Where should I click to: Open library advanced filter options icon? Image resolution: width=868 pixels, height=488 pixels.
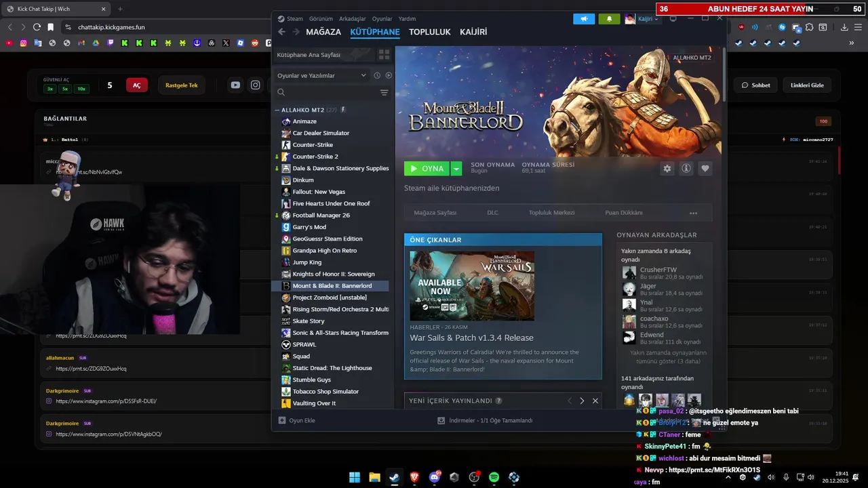point(384,92)
